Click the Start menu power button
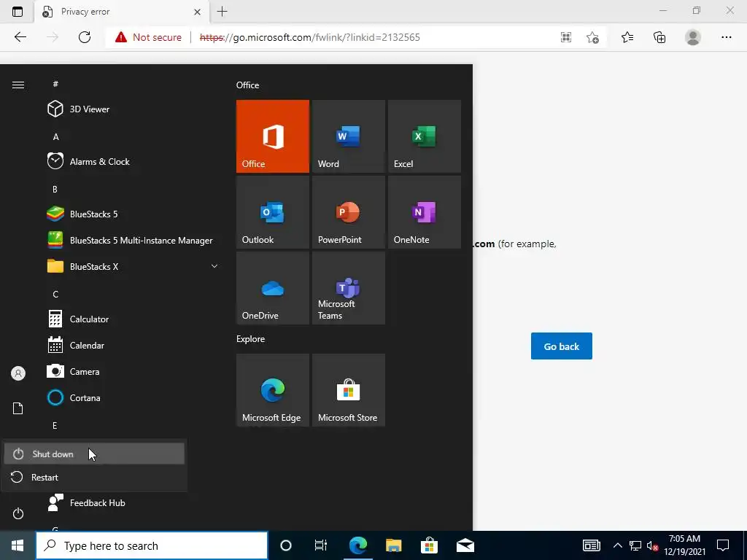Image resolution: width=747 pixels, height=560 pixels. [x=18, y=513]
